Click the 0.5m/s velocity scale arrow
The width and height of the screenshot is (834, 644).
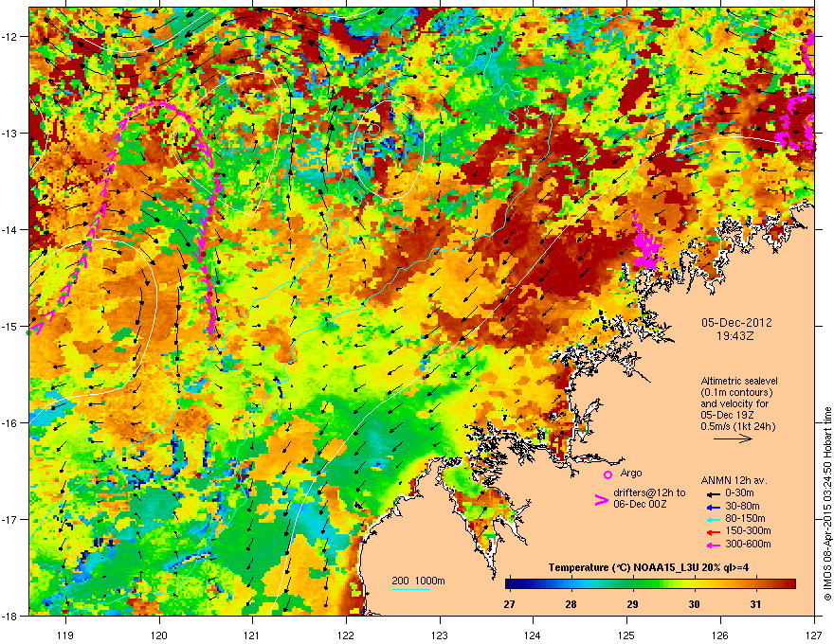coord(733,438)
